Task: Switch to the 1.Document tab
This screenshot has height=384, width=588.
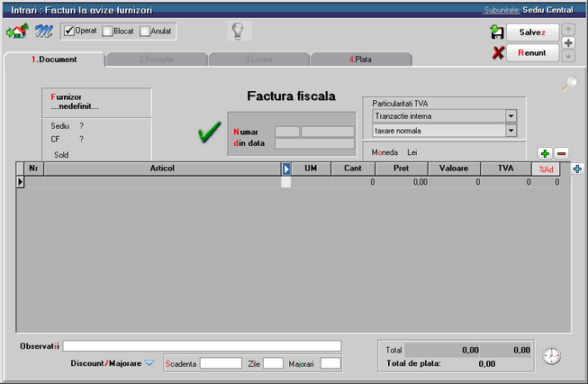Action: (54, 59)
